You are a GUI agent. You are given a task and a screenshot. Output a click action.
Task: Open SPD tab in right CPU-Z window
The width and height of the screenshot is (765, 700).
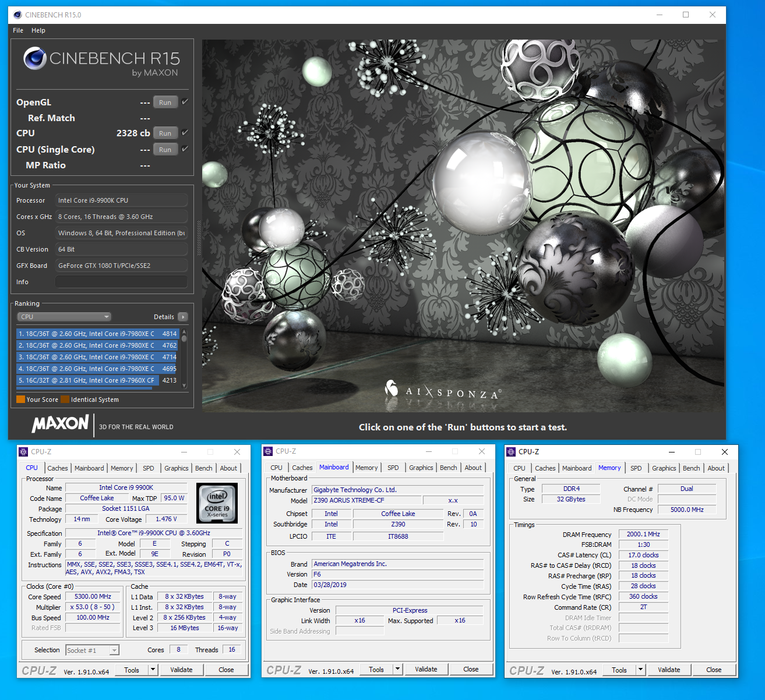[x=636, y=468]
